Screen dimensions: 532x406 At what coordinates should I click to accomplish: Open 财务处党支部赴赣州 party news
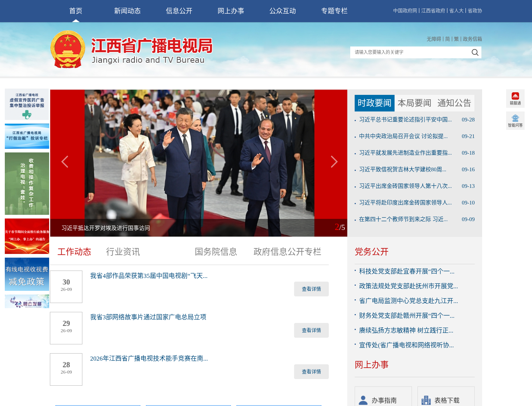pyautogui.click(x=407, y=316)
